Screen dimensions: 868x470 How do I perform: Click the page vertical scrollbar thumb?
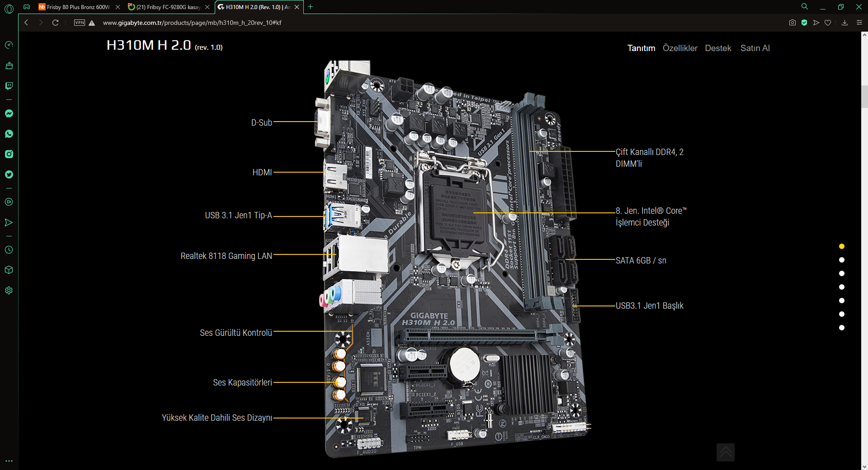coord(864,97)
